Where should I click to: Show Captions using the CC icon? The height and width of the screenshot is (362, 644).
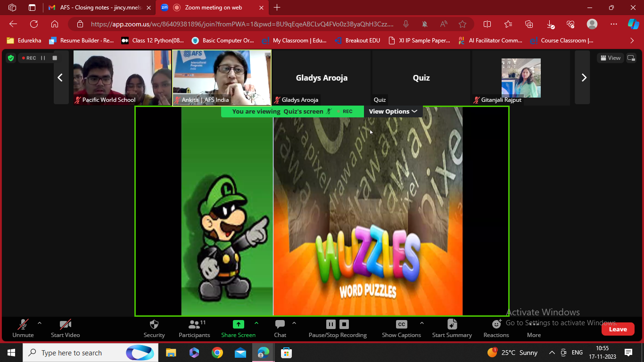click(x=401, y=324)
